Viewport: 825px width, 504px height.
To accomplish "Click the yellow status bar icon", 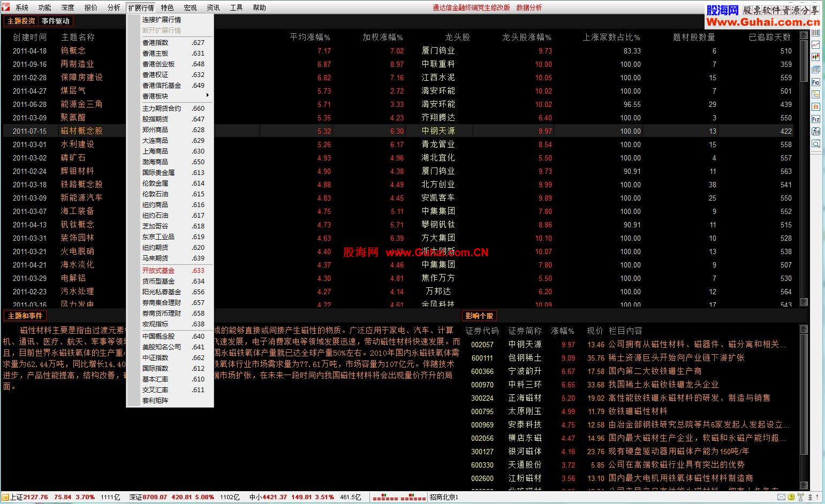I will pos(791,498).
